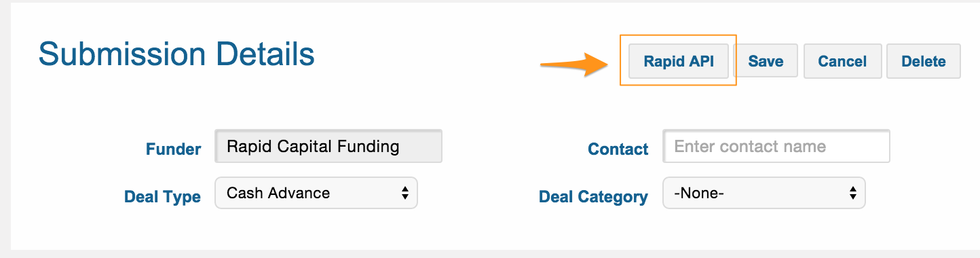Click the Funder label
This screenshot has height=258, width=980.
(173, 149)
